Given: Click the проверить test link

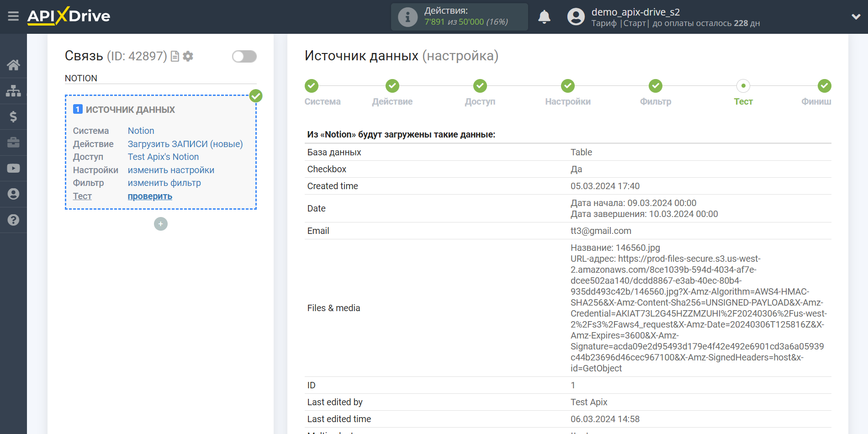Looking at the screenshot, I should pos(150,196).
